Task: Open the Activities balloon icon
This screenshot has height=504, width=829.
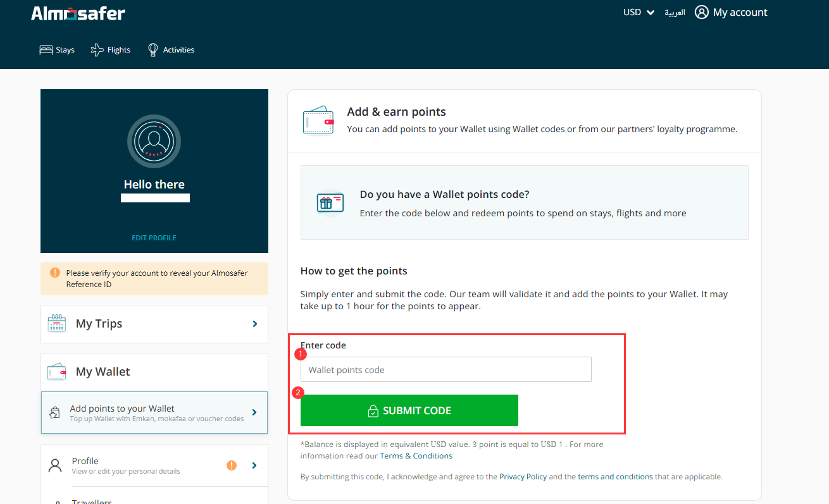Action: (153, 50)
